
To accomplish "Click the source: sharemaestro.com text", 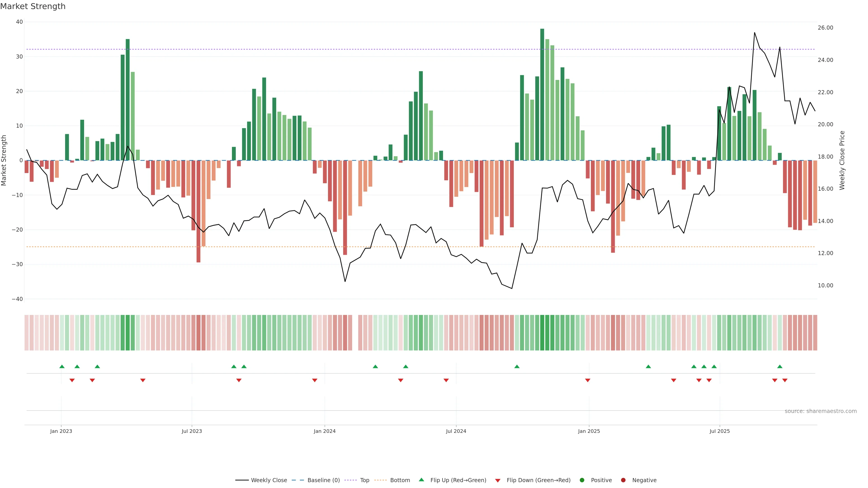I will tap(821, 411).
